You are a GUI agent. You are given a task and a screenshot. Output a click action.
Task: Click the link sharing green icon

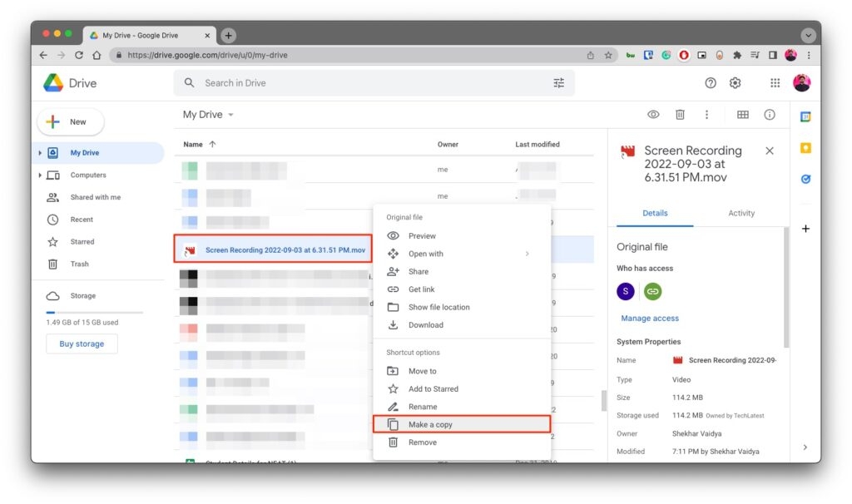point(652,292)
